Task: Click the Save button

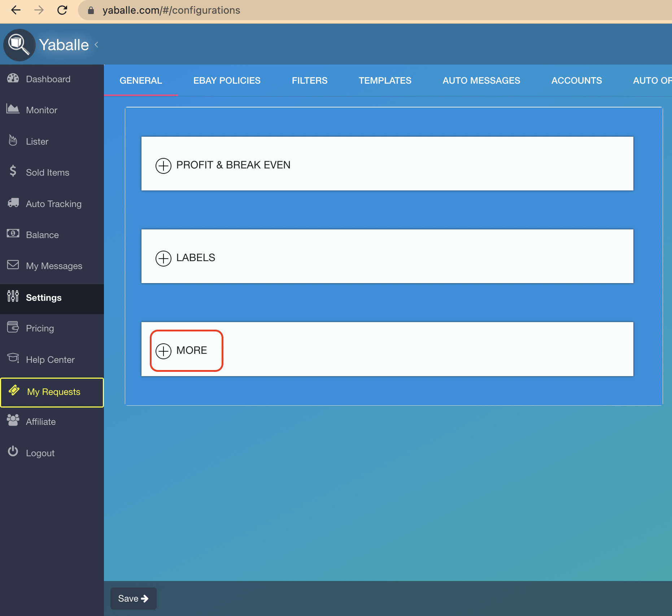Action: [134, 599]
